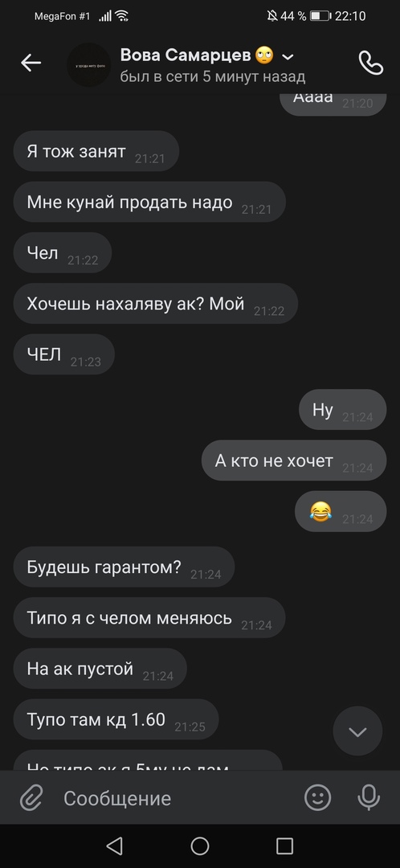The height and width of the screenshot is (868, 400).
Task: Jump to latest messages with down-arrow button
Action: (357, 731)
